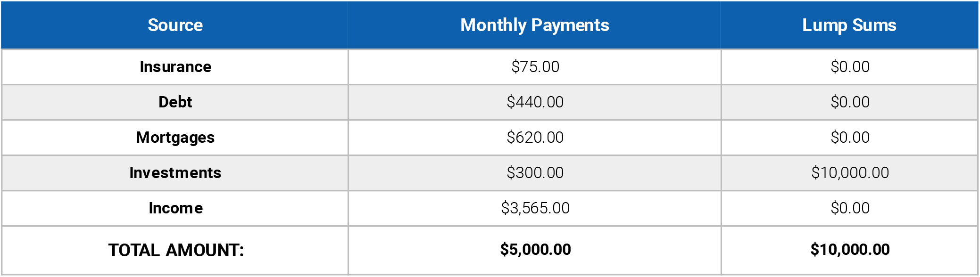Screen dimensions: 980x277
Task: Click the TOTAL AMOUNT label cell
Action: pyautogui.click(x=176, y=250)
